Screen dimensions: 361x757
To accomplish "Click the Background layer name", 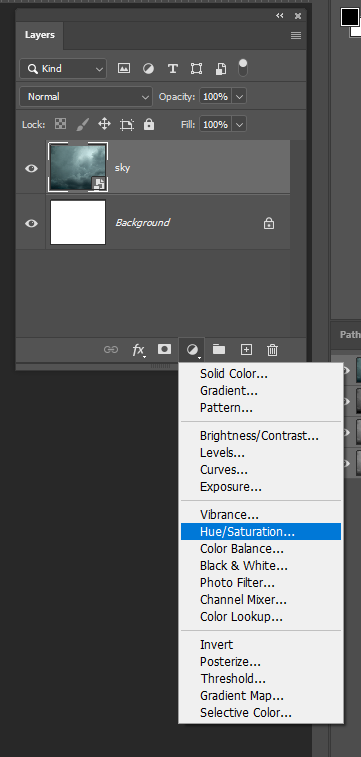I will (142, 223).
